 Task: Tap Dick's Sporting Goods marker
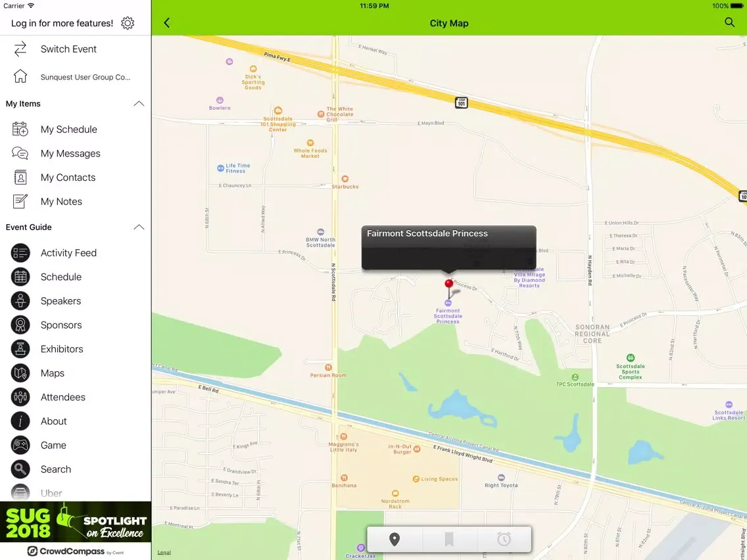coord(253,69)
